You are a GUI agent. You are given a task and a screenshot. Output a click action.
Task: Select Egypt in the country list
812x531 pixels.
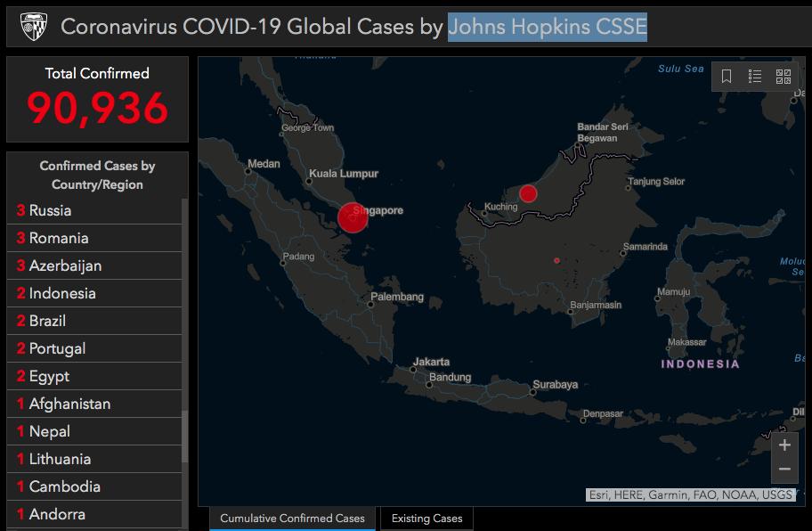coord(94,376)
